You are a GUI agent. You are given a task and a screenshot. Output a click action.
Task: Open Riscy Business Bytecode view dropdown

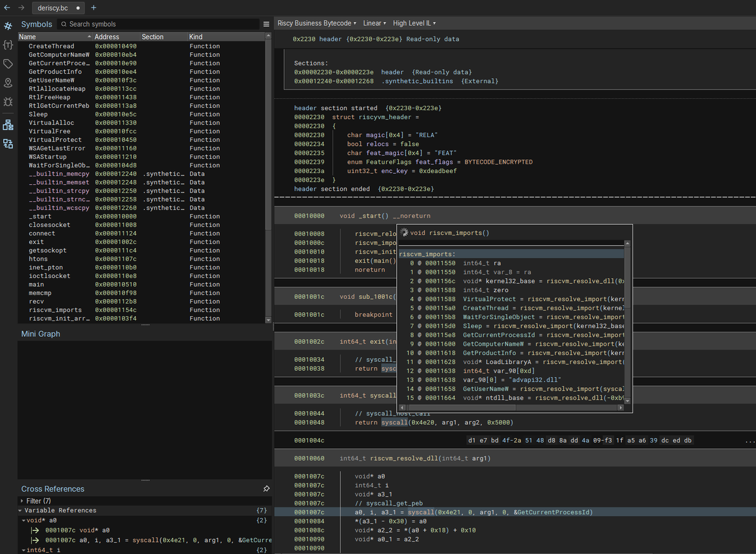317,23
